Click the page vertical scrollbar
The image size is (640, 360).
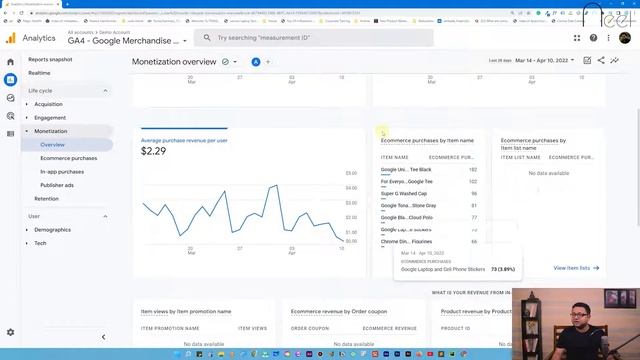638,167
